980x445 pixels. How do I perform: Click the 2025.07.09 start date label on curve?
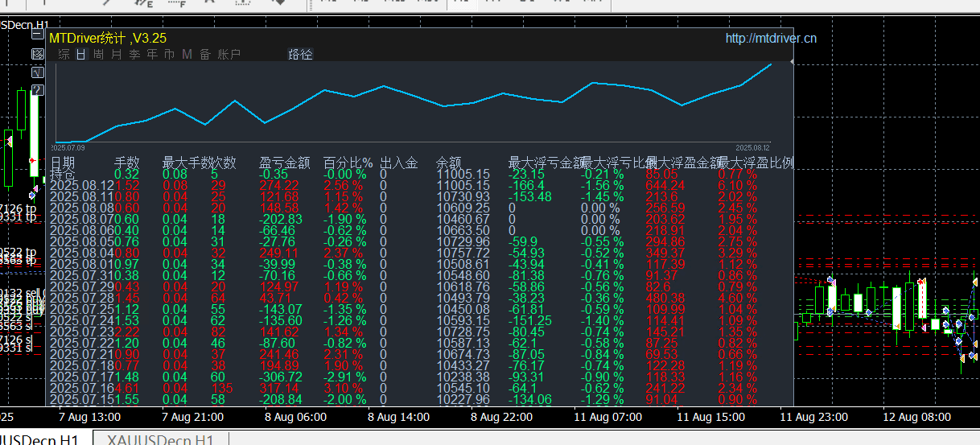[68, 148]
